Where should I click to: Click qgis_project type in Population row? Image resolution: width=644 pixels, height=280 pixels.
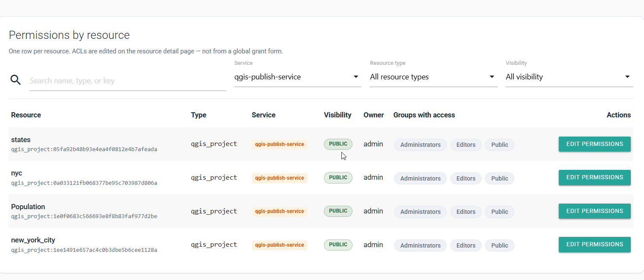coord(214,211)
